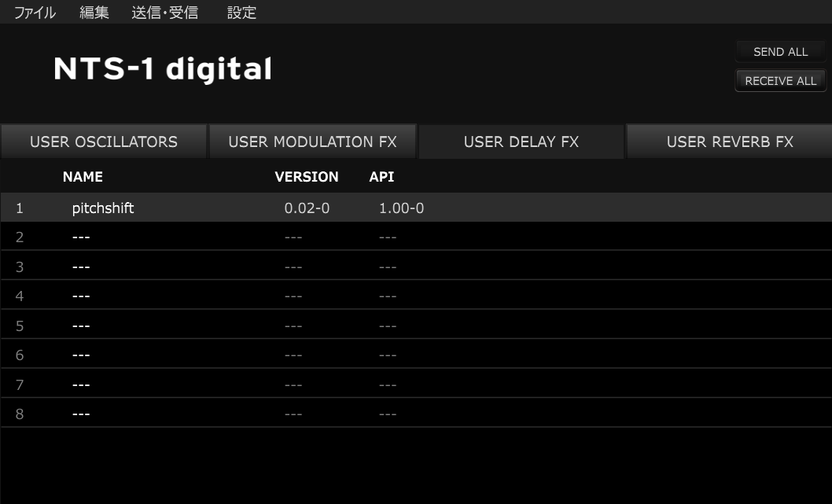Click the NTS-1 digital title

tap(163, 69)
